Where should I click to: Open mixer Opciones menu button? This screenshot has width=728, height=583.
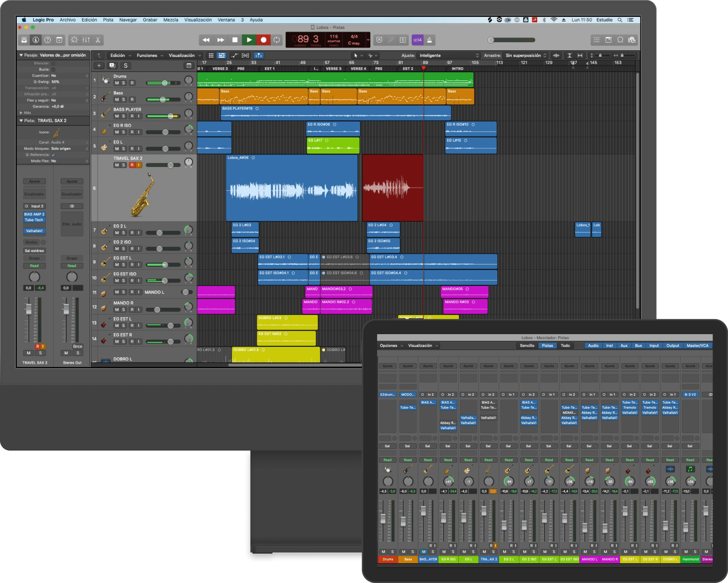(391, 346)
